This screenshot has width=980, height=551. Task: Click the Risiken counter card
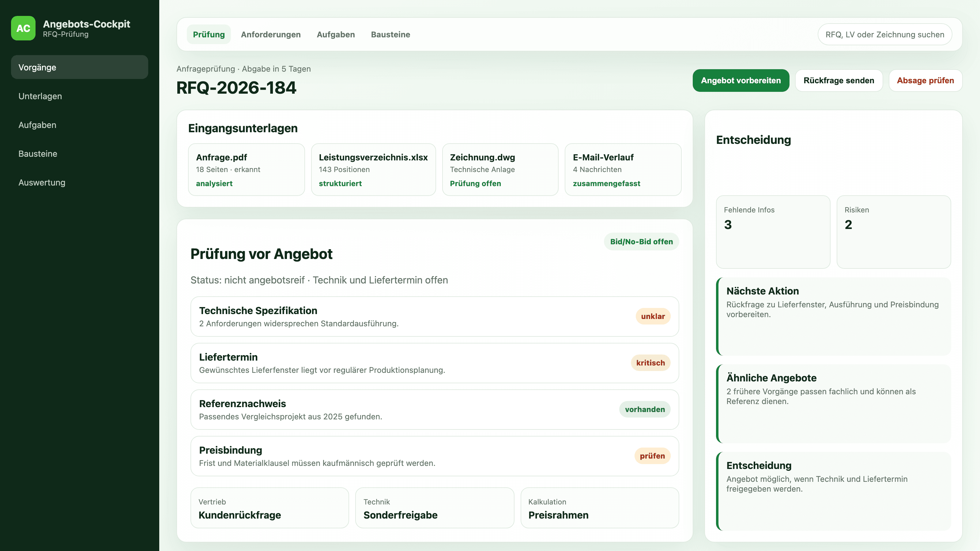click(894, 232)
